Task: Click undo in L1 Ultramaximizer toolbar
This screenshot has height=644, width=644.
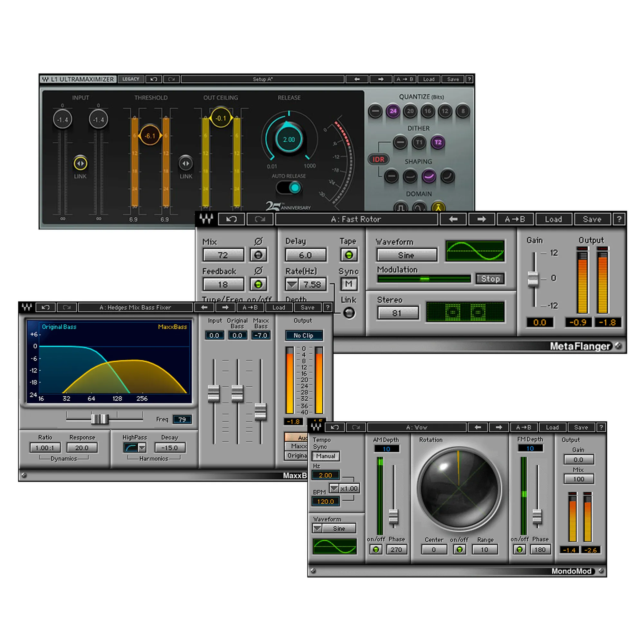Action: pos(154,79)
